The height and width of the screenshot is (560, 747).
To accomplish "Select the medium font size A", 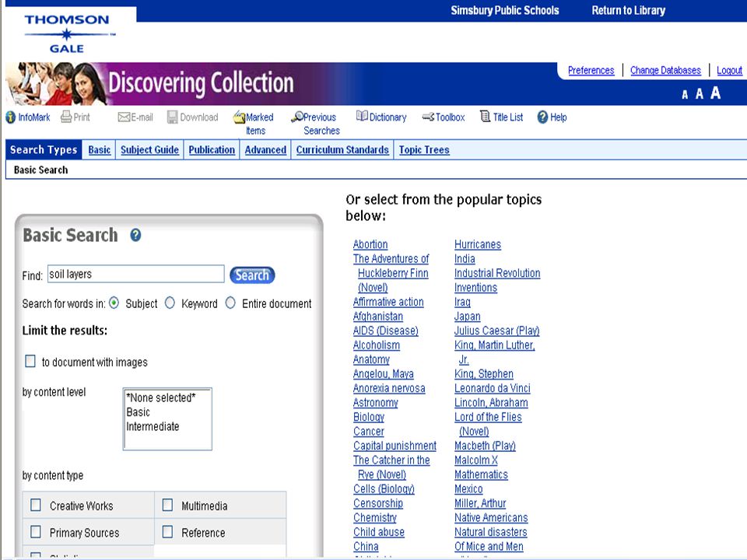I will (700, 93).
